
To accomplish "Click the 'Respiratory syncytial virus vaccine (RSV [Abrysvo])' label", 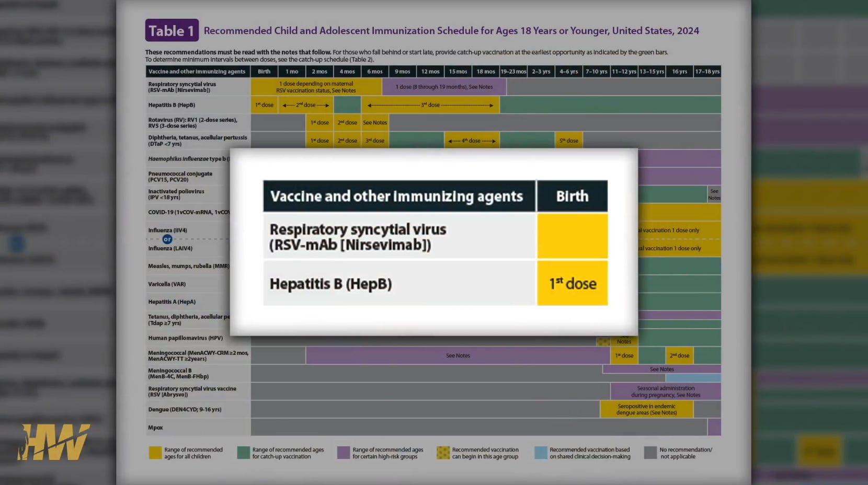I will click(192, 392).
